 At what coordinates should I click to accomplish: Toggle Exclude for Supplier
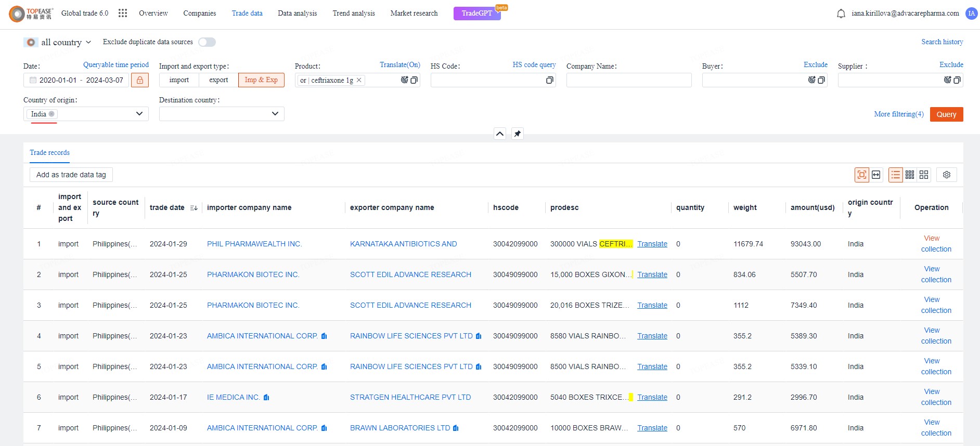[951, 65]
